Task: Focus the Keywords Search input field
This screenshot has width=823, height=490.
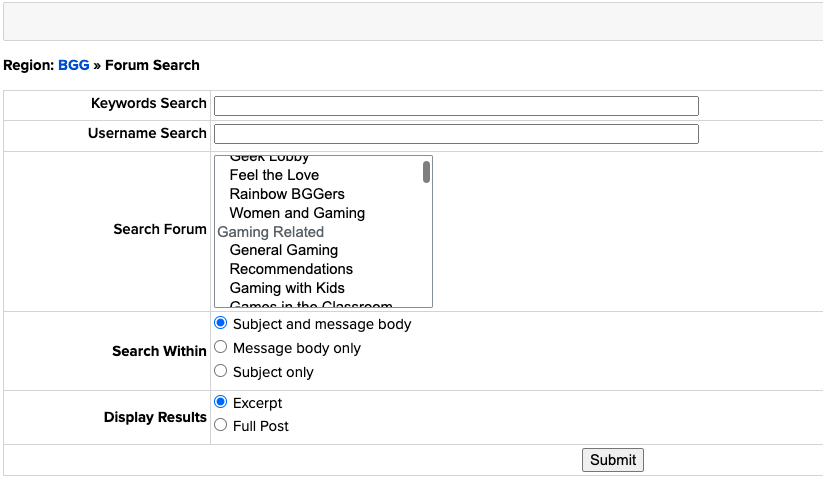Action: pyautogui.click(x=456, y=106)
